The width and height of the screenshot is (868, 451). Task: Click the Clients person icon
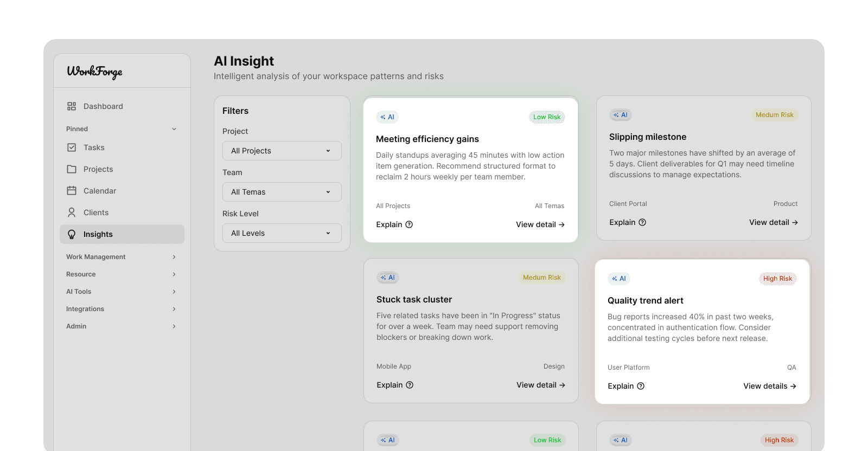[x=72, y=212]
